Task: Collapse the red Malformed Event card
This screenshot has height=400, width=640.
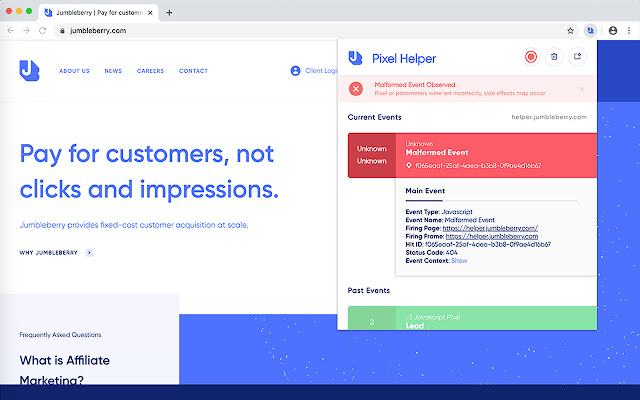Action: tap(472, 155)
